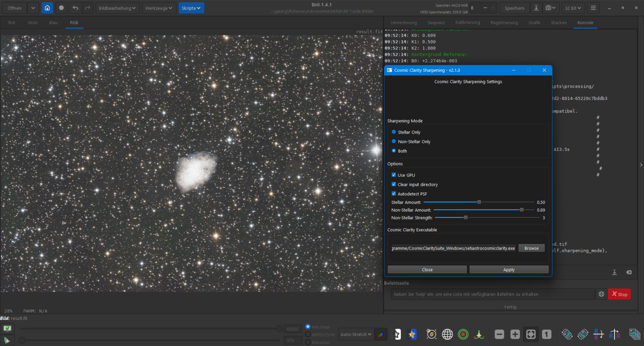Click the globe astrometry icon

coord(447,334)
